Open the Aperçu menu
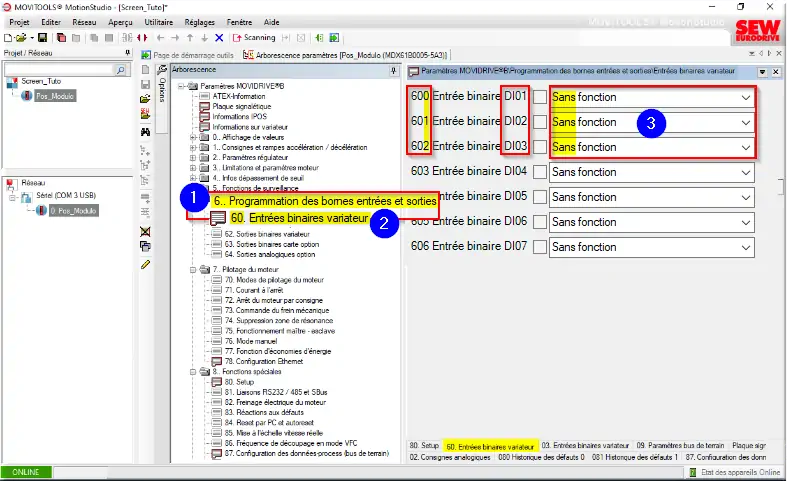Screen dimensions: 787x481 click(120, 22)
